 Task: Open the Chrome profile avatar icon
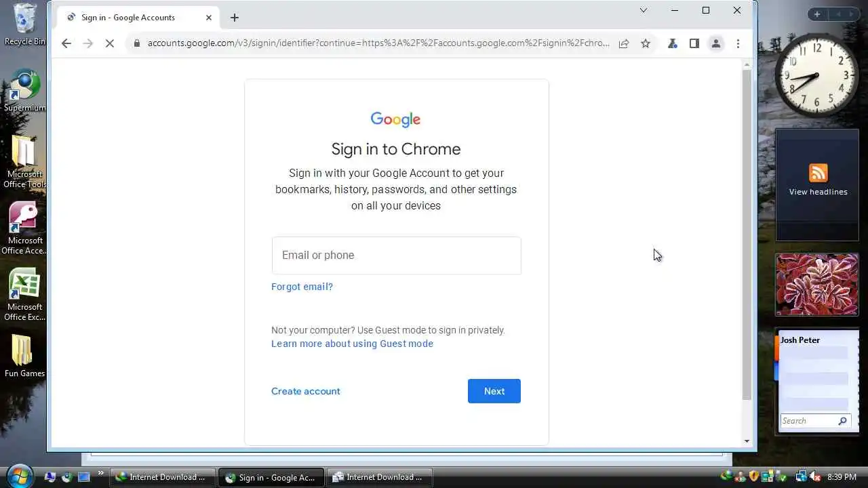click(716, 43)
